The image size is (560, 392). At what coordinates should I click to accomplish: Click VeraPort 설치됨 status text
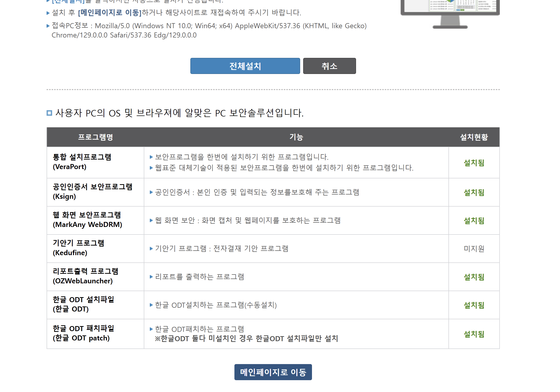coord(474,163)
